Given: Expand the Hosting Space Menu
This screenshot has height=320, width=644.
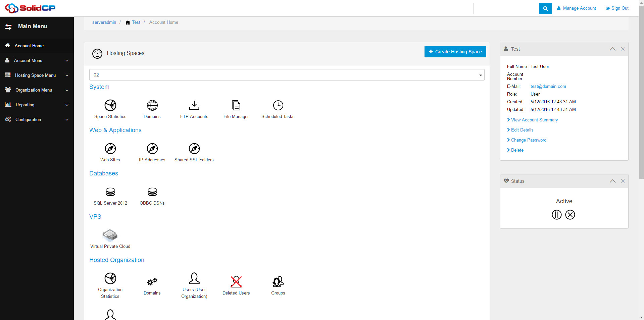Looking at the screenshot, I should [x=37, y=75].
